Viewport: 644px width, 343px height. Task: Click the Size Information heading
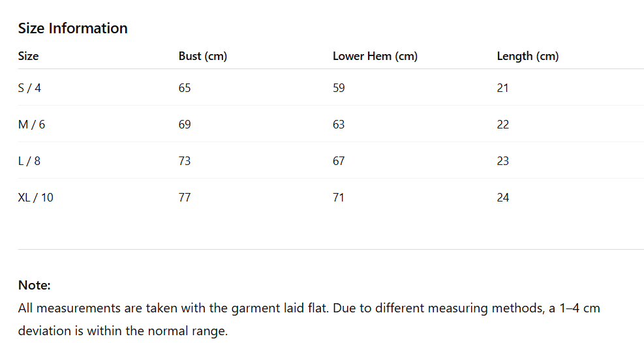click(72, 29)
